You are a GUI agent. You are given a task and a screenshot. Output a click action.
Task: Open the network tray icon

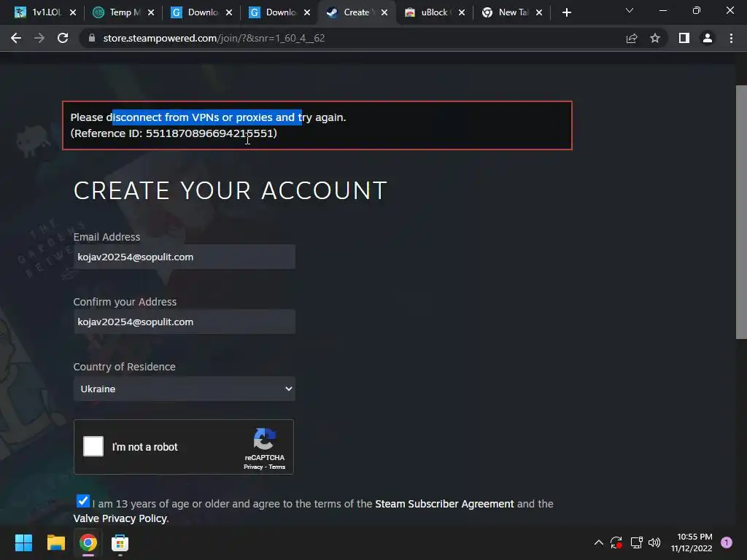(x=636, y=542)
